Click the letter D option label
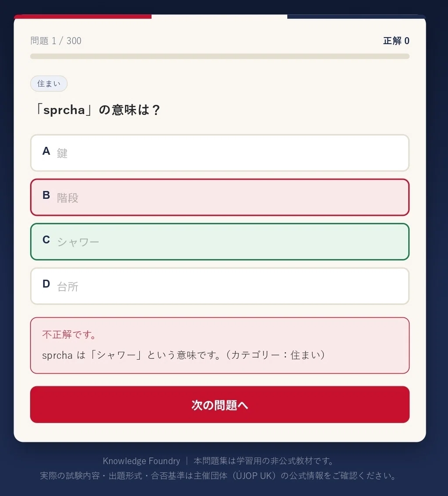Image resolution: width=448 pixels, height=496 pixels. coord(46,284)
